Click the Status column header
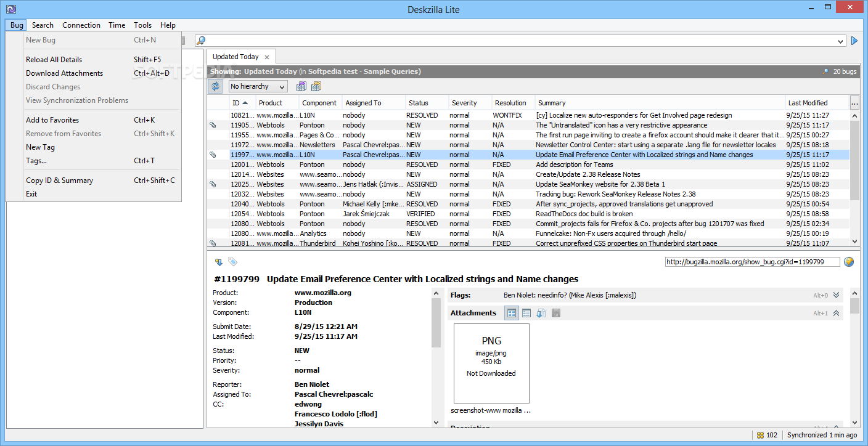Image resolution: width=868 pixels, height=446 pixels. coord(427,103)
